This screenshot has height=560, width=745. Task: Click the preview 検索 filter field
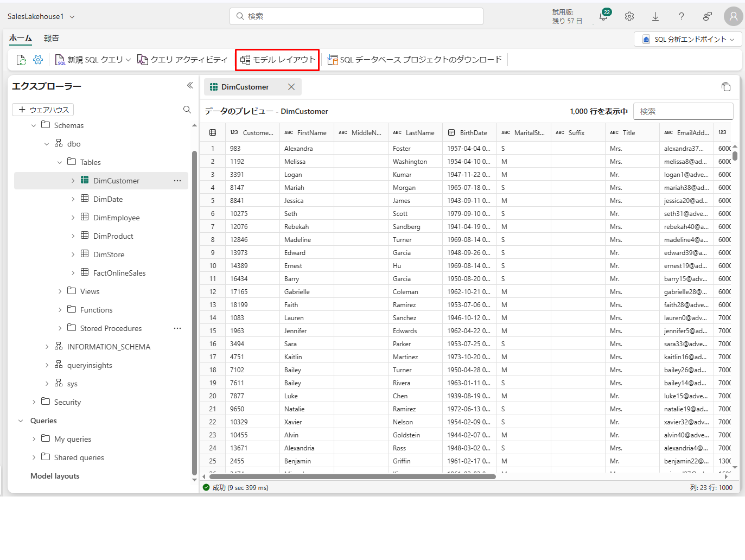click(x=683, y=111)
